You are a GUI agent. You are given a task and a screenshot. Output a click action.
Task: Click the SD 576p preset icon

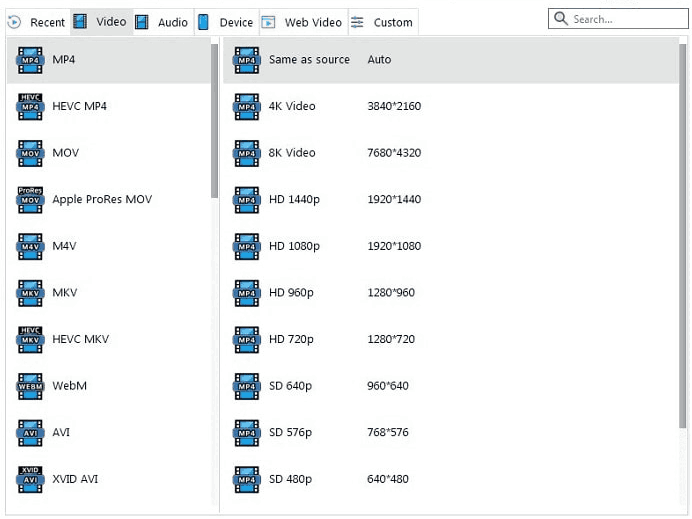click(247, 433)
